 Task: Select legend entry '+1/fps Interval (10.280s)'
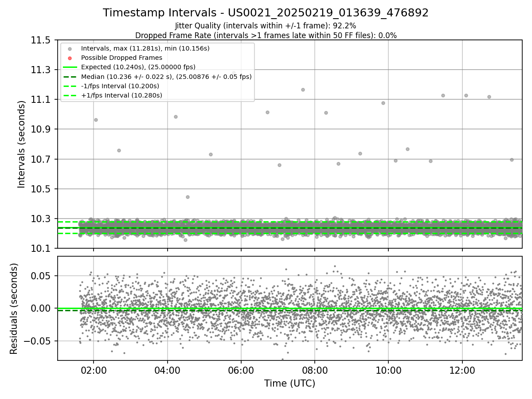(122, 95)
